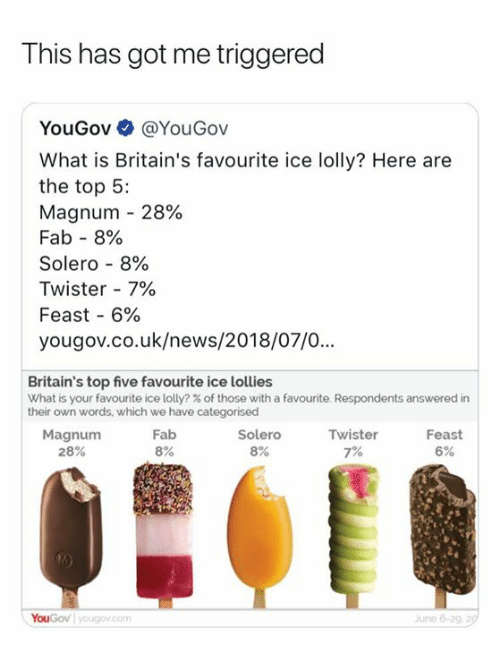Click the blue verified badge next to YouGov
500x666 pixels.
[126, 128]
